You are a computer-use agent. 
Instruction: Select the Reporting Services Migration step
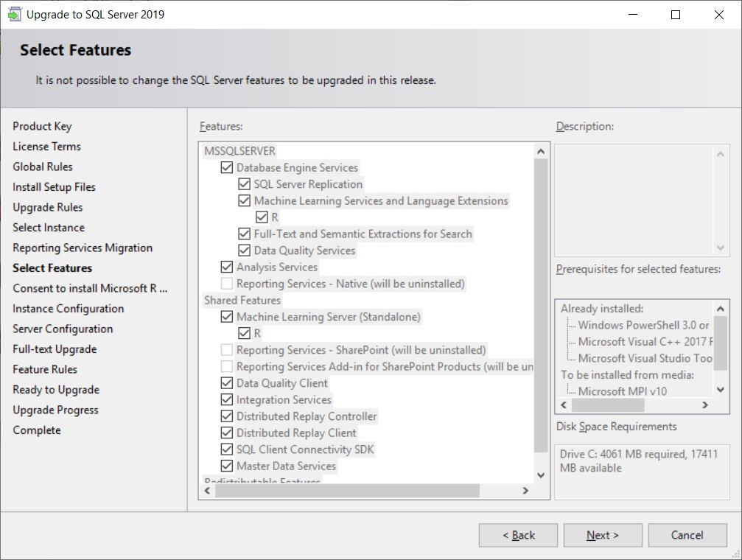click(83, 248)
